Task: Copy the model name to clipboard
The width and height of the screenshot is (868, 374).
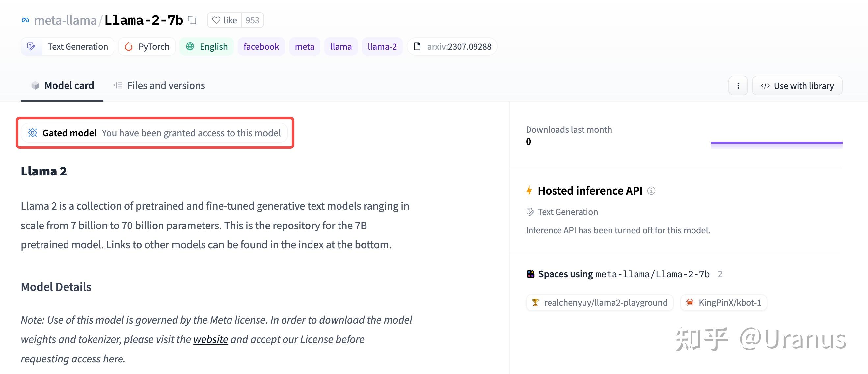Action: [192, 20]
